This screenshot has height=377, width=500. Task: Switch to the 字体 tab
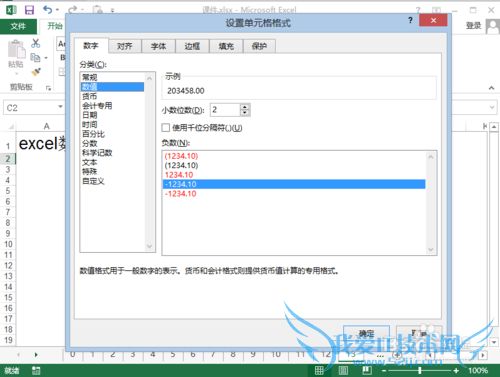click(x=158, y=46)
